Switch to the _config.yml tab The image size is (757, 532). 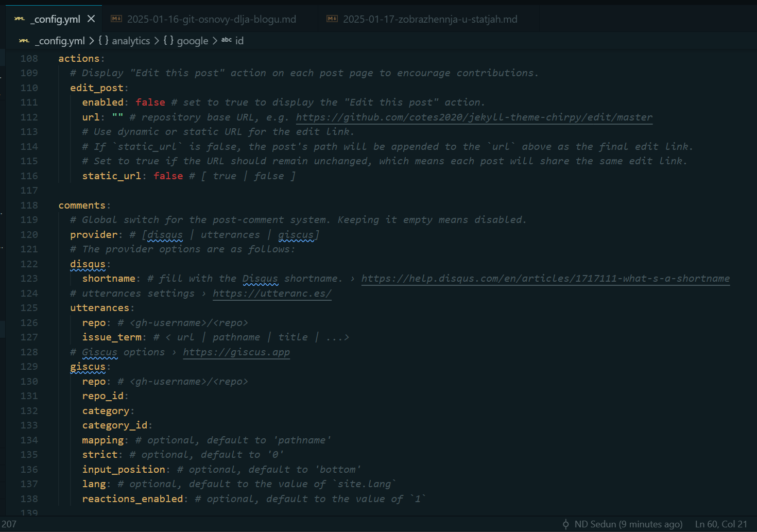pyautogui.click(x=54, y=19)
